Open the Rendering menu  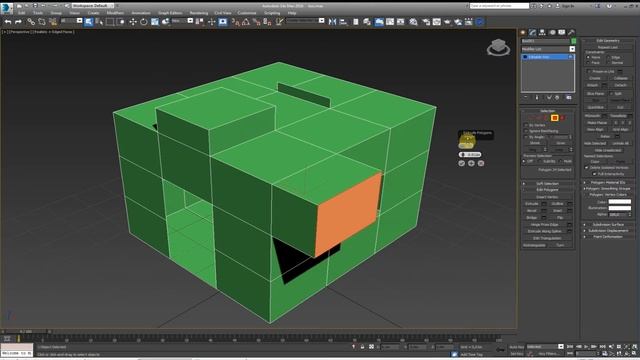199,13
